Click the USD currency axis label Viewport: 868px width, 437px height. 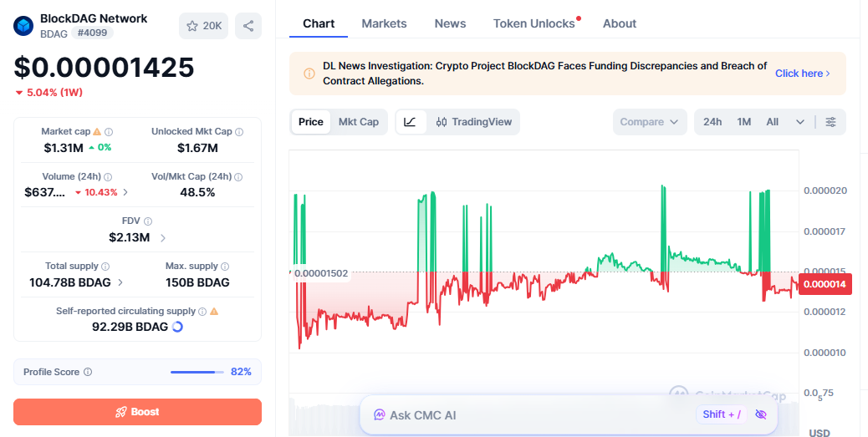point(819,432)
